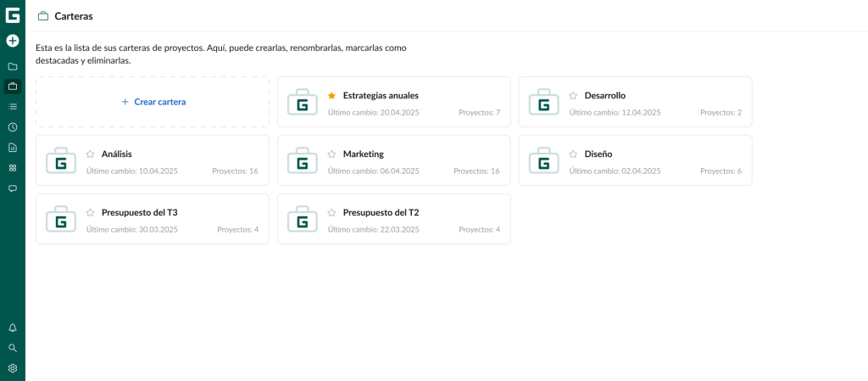
Task: Open the Desarrollo portfolio title
Action: pos(605,95)
